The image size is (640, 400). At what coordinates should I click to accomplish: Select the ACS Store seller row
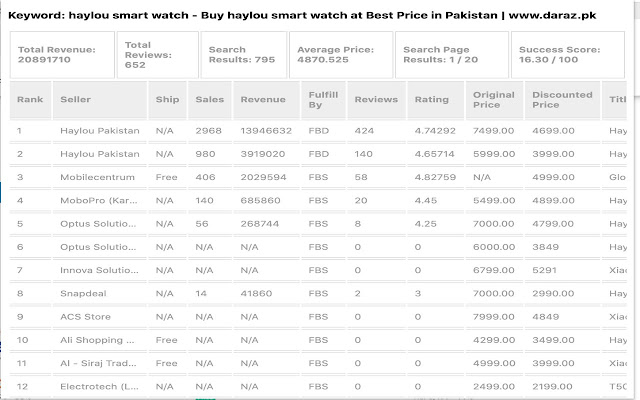(318, 317)
